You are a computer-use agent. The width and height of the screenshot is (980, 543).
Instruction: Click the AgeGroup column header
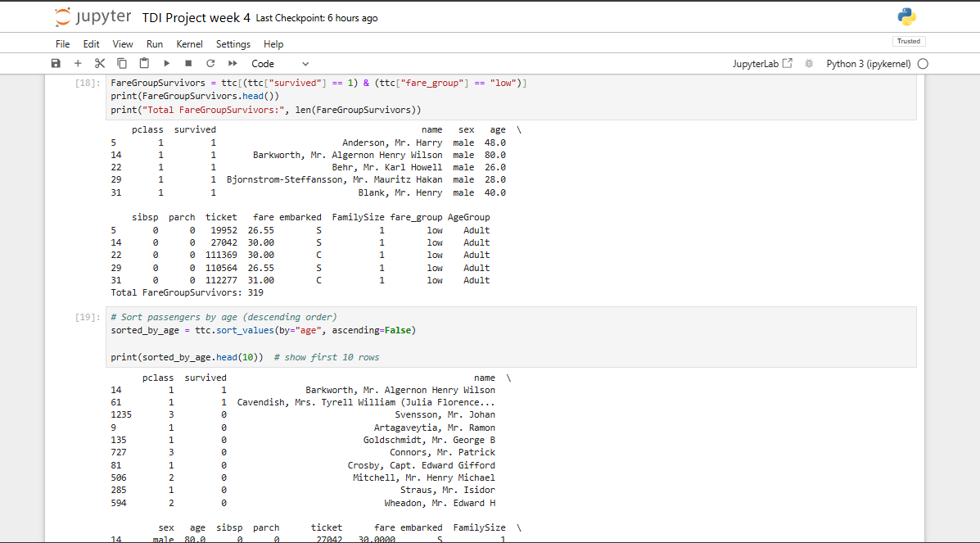pyautogui.click(x=469, y=218)
